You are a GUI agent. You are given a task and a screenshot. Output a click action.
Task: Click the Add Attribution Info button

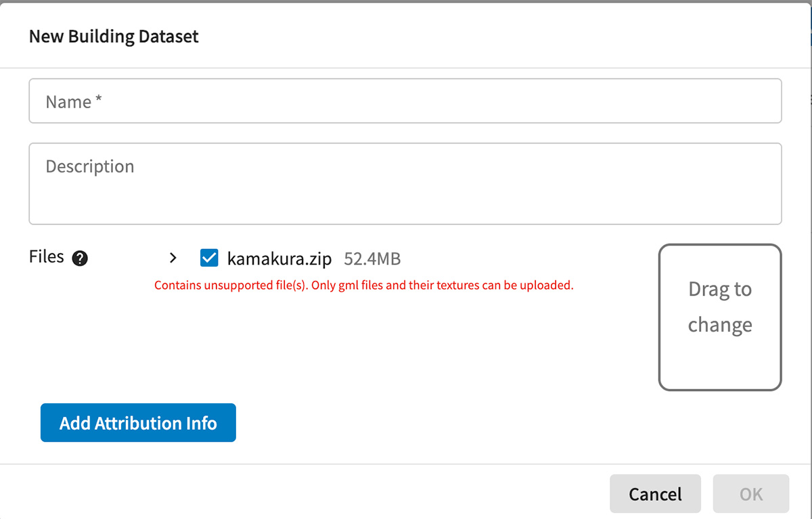coord(138,423)
